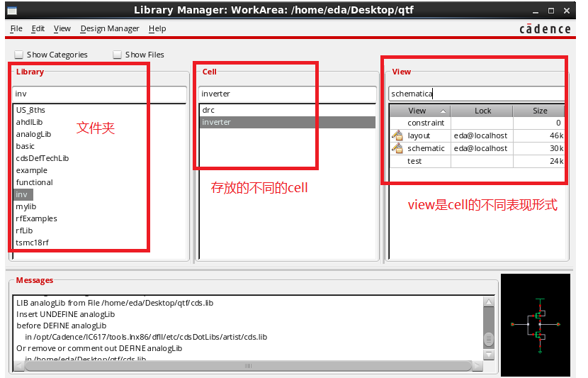Image resolution: width=588 pixels, height=378 pixels.
Task: Select the highlighted inv library
Action: tap(23, 194)
